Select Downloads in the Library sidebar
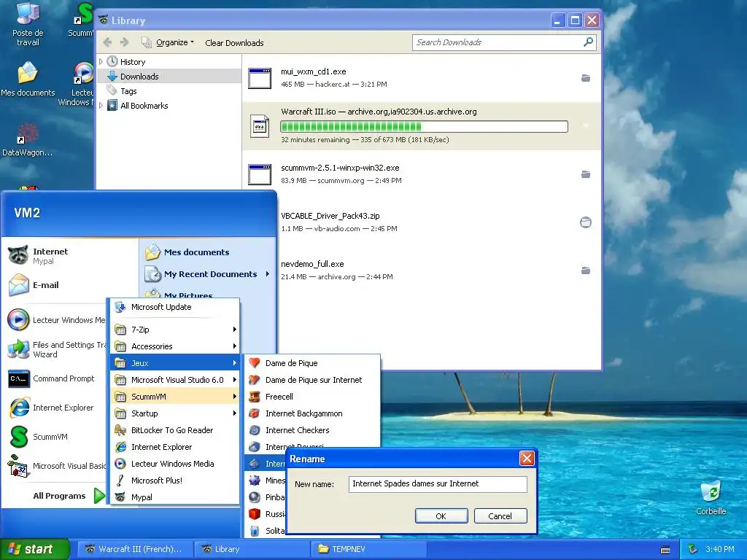This screenshot has width=747, height=560. tap(169, 76)
